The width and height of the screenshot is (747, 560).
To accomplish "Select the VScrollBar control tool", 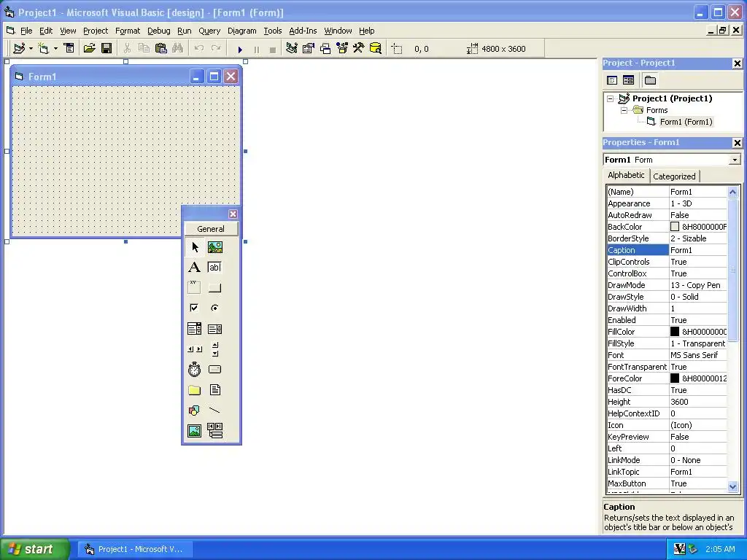I will click(215, 349).
